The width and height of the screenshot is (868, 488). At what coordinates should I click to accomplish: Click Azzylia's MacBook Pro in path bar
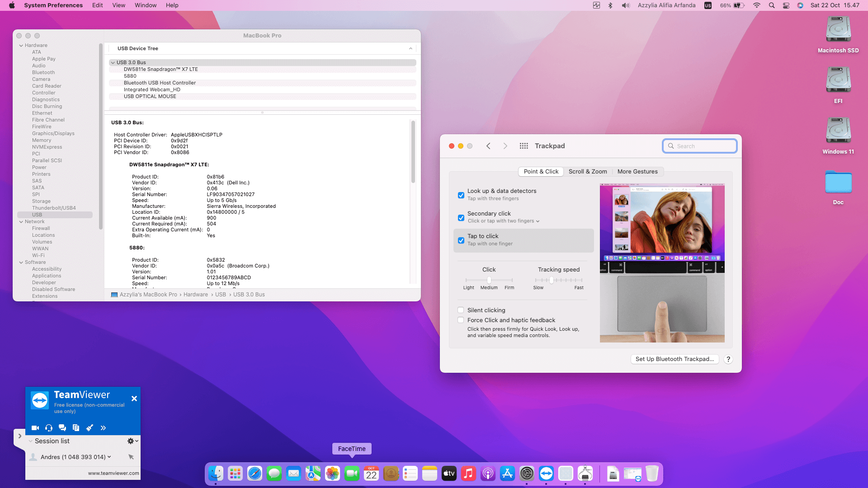click(148, 295)
